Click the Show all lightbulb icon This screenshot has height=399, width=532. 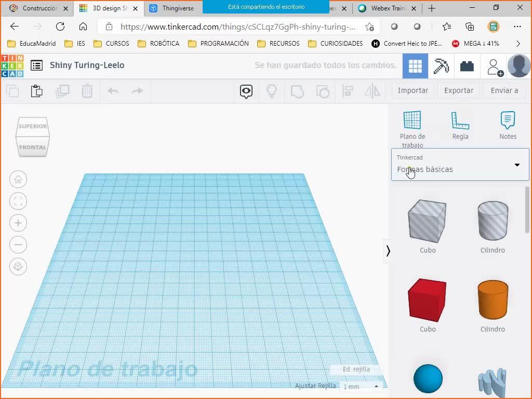(272, 91)
